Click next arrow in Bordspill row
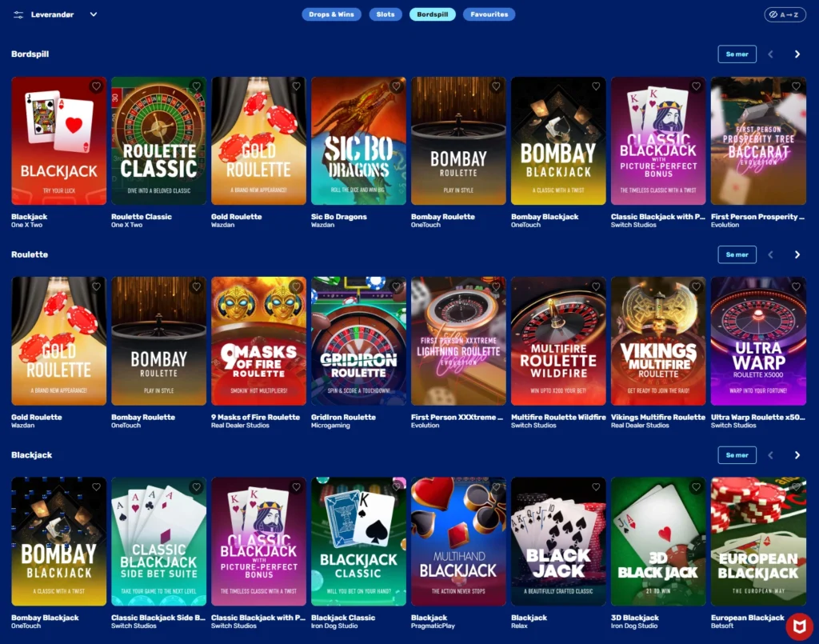Image resolution: width=819 pixels, height=644 pixels. click(x=797, y=54)
